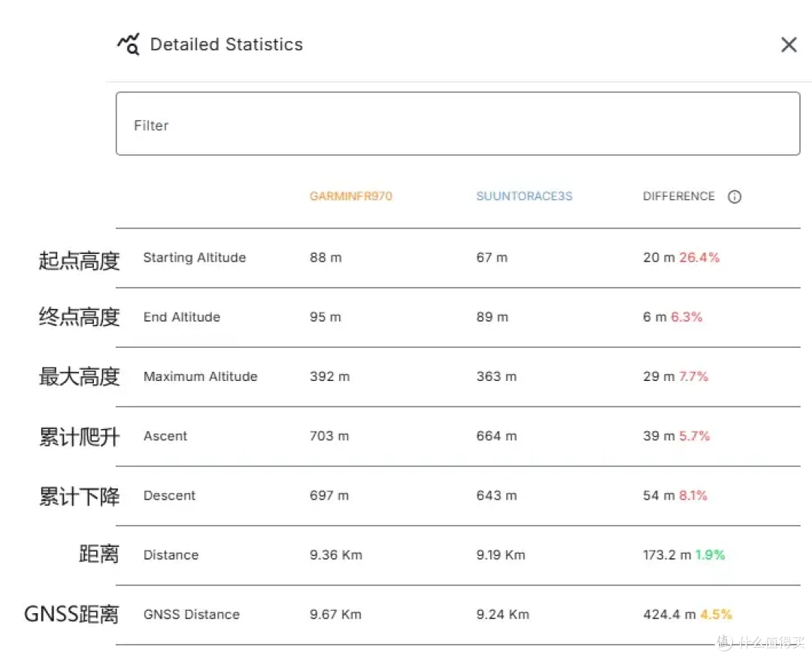Screen dimensions: 812x659
Task: Select the GNSS Distance row label
Action: (192, 615)
